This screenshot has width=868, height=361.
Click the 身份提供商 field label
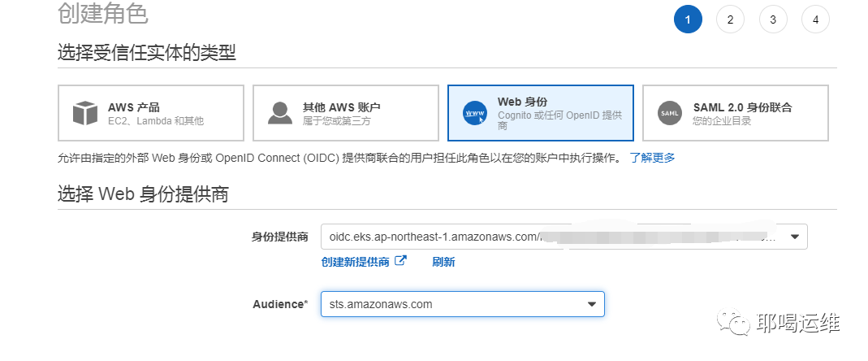tap(279, 237)
